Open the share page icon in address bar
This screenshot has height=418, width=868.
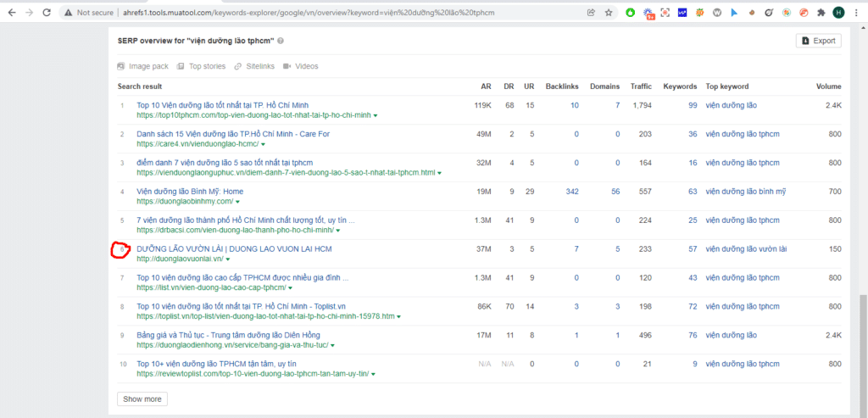tap(590, 13)
